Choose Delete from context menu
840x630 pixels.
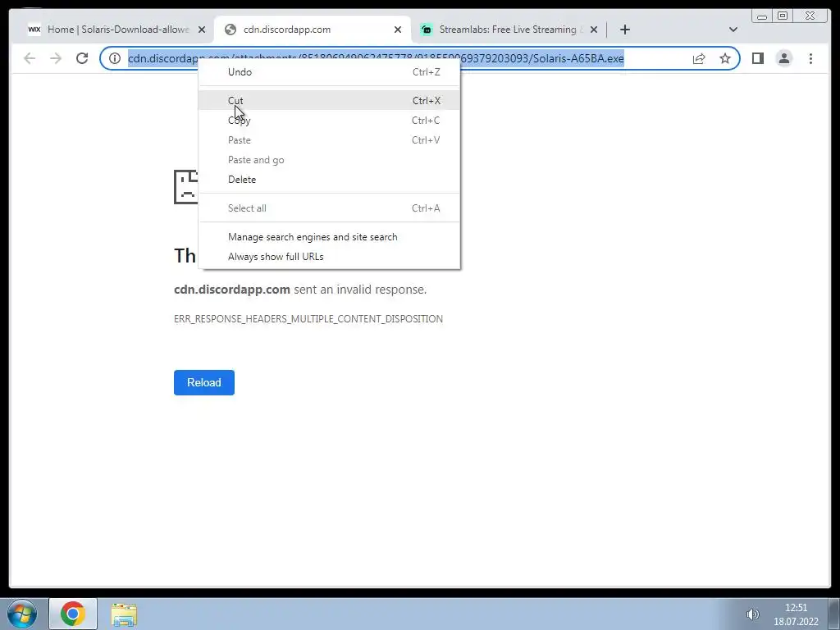[x=329, y=180]
